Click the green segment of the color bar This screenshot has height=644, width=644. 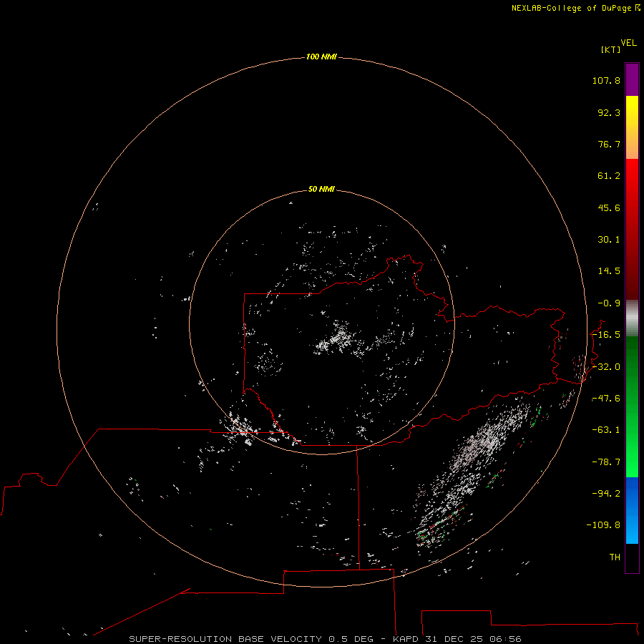click(x=632, y=406)
